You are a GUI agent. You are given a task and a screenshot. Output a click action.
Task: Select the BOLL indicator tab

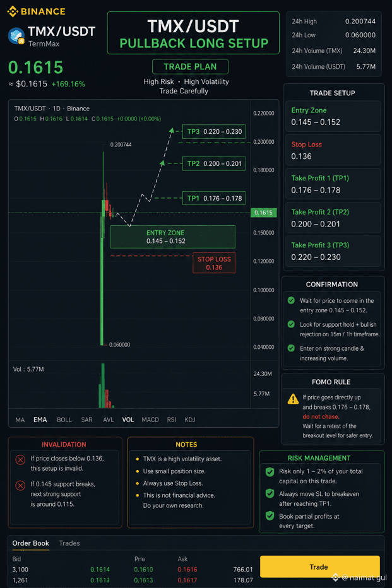pyautogui.click(x=64, y=420)
